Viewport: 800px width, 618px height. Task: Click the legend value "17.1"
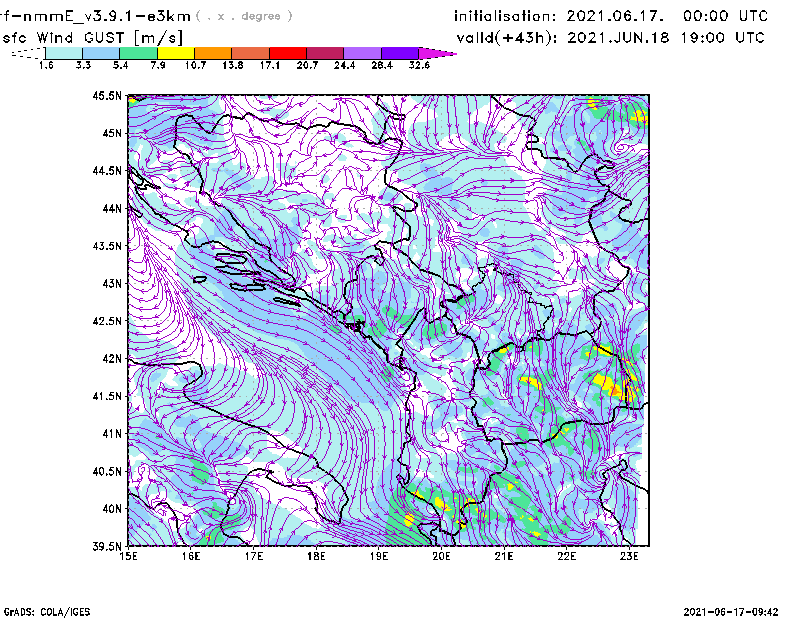[270, 65]
